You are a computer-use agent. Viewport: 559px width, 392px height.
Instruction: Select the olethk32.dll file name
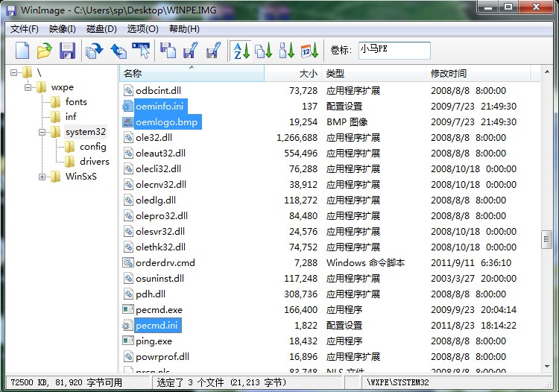coord(160,247)
